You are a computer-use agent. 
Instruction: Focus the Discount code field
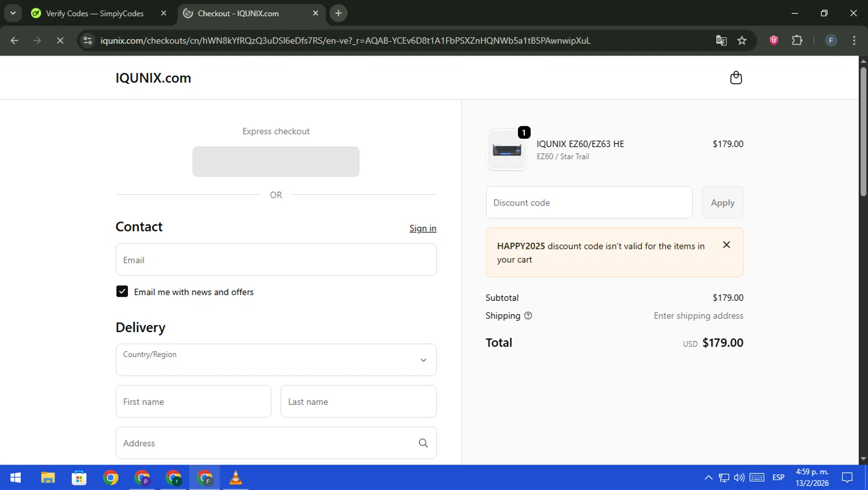coord(589,202)
